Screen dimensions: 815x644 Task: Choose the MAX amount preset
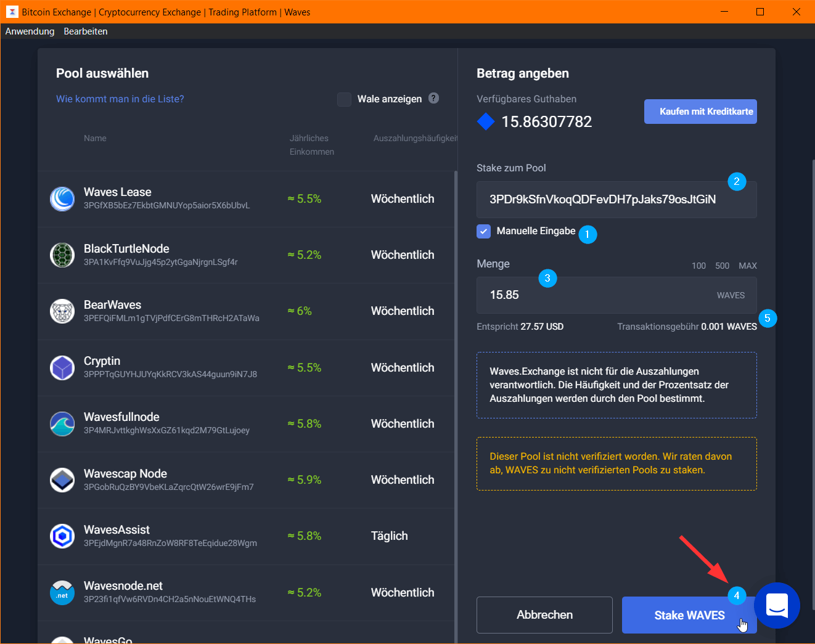pyautogui.click(x=748, y=266)
